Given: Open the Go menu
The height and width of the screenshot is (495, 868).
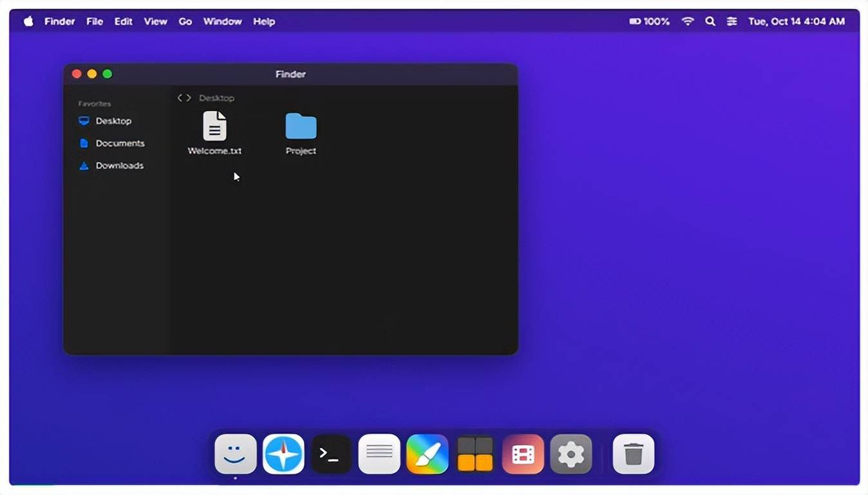Looking at the screenshot, I should tap(185, 21).
